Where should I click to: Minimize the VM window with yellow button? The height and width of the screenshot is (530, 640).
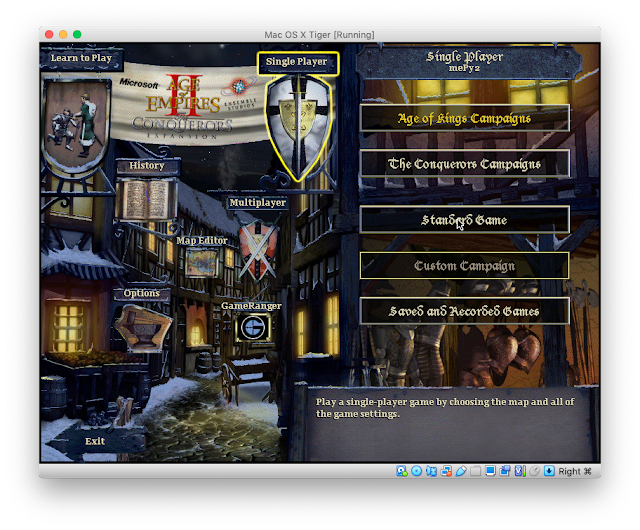coord(63,34)
